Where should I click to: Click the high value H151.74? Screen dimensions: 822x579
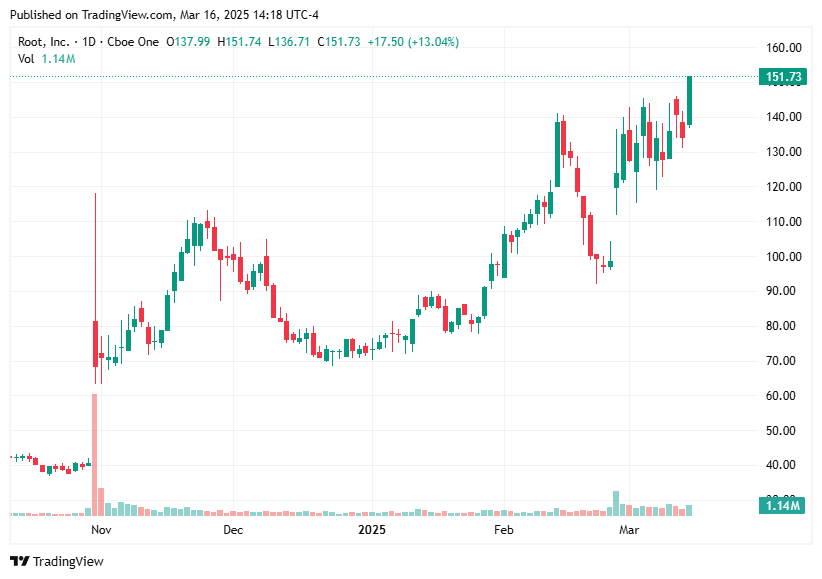[239, 42]
